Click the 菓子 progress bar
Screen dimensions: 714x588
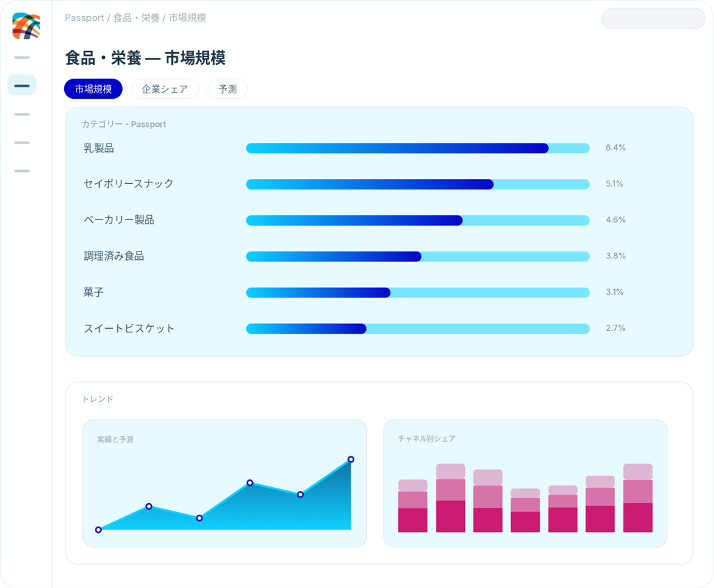(x=418, y=293)
